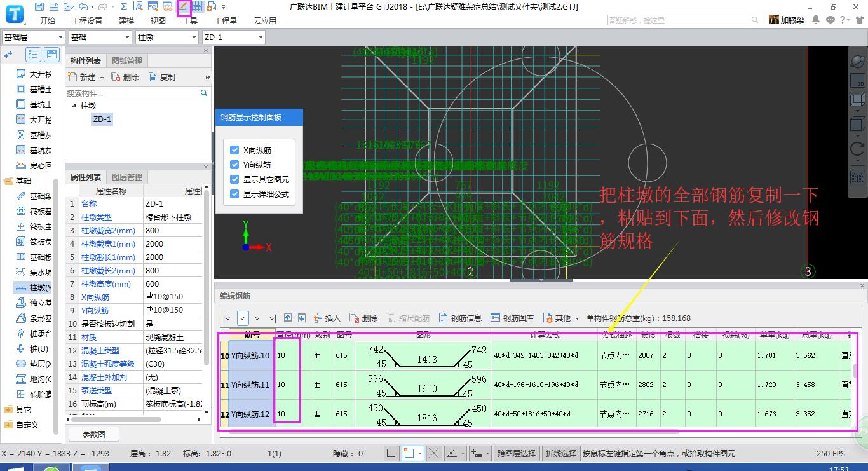The image size is (868, 471).
Task: Click 跨图层选择 button in status bar
Action: point(517,453)
